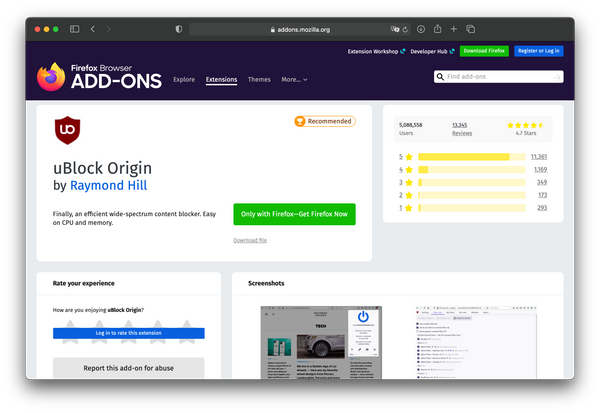Screen dimensions: 600x413
Task: Click the 2-star rating row star
Action: tap(409, 195)
